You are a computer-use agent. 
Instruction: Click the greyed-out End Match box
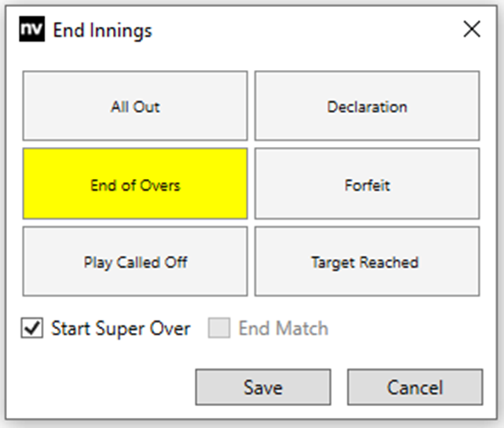tap(218, 328)
